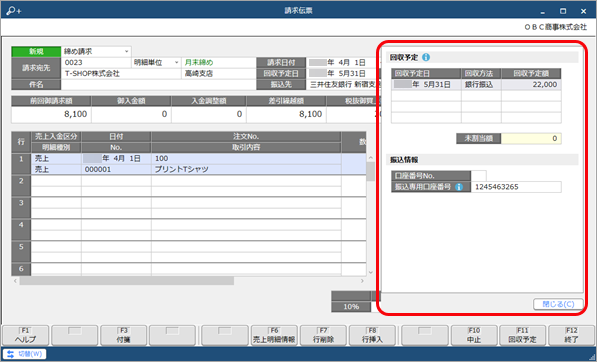Image resolution: width=597 pixels, height=362 pixels.
Task: Click the 振込先 field 三井住友銀行
Action: [x=343, y=85]
